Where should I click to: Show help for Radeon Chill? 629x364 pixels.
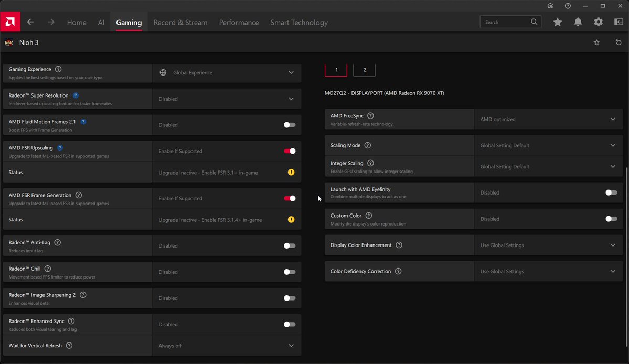(x=48, y=269)
